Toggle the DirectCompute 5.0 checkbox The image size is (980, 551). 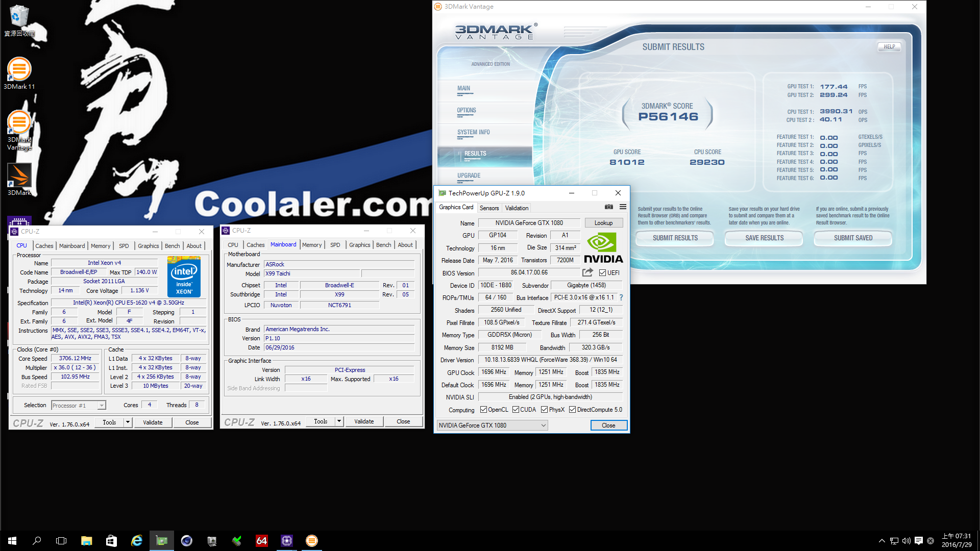[572, 410]
